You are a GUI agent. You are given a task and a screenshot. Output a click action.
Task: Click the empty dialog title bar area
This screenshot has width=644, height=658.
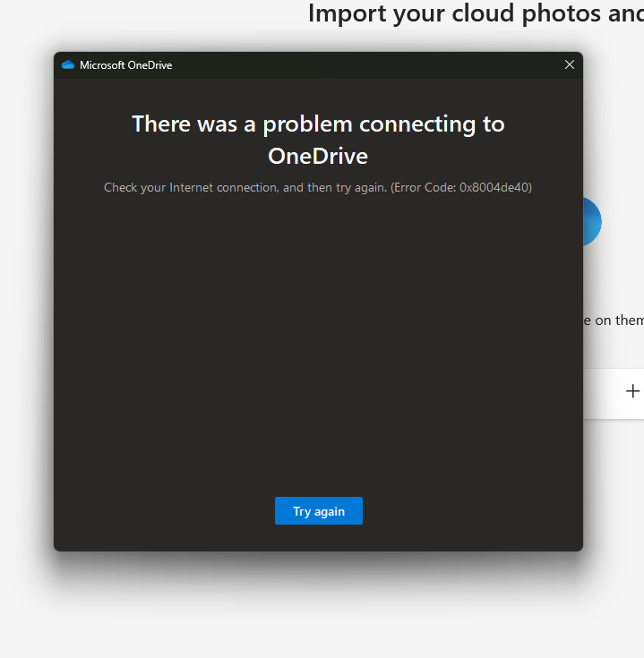coord(358,65)
